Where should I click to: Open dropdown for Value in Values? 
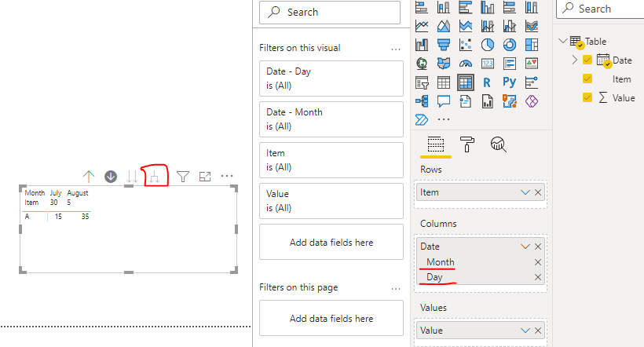(525, 331)
